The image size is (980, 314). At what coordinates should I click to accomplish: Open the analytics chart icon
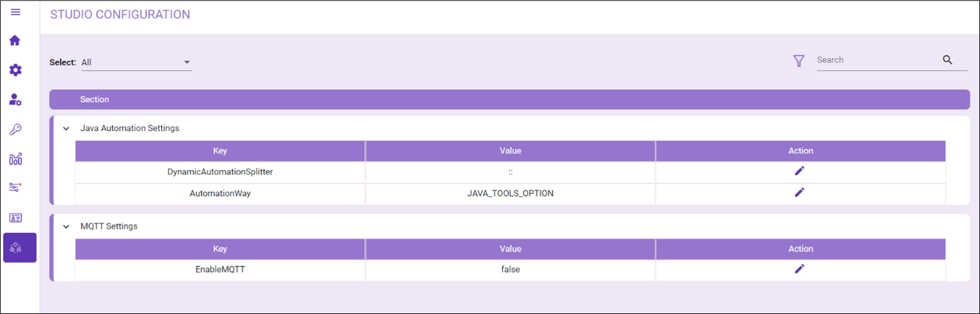15,159
